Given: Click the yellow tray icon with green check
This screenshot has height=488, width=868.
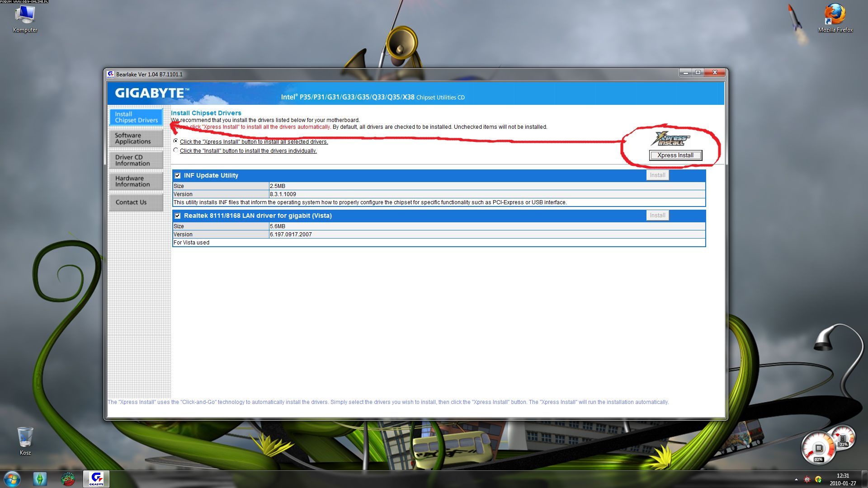Looking at the screenshot, I should coord(818,479).
